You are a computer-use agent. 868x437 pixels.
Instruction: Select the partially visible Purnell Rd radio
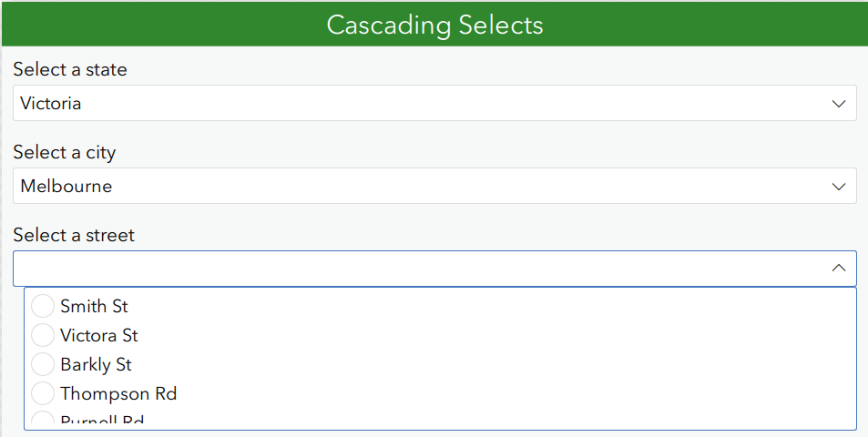click(43, 420)
